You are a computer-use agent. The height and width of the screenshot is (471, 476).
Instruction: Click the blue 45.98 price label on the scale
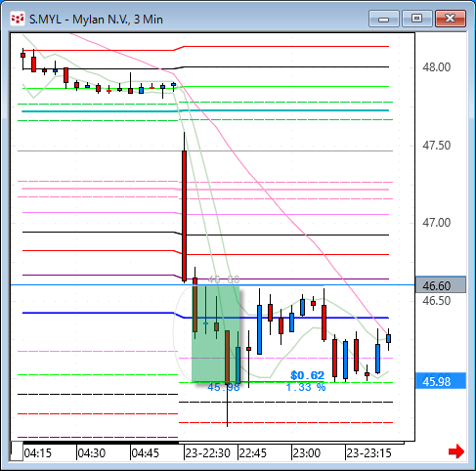[441, 381]
